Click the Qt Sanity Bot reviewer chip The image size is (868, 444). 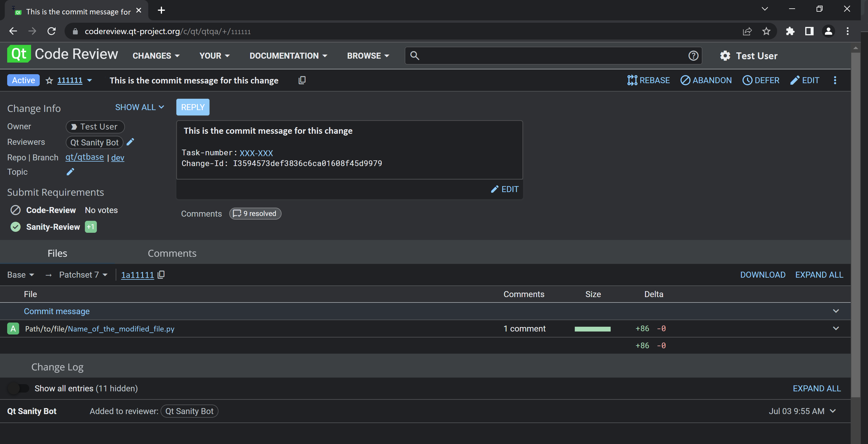[94, 142]
